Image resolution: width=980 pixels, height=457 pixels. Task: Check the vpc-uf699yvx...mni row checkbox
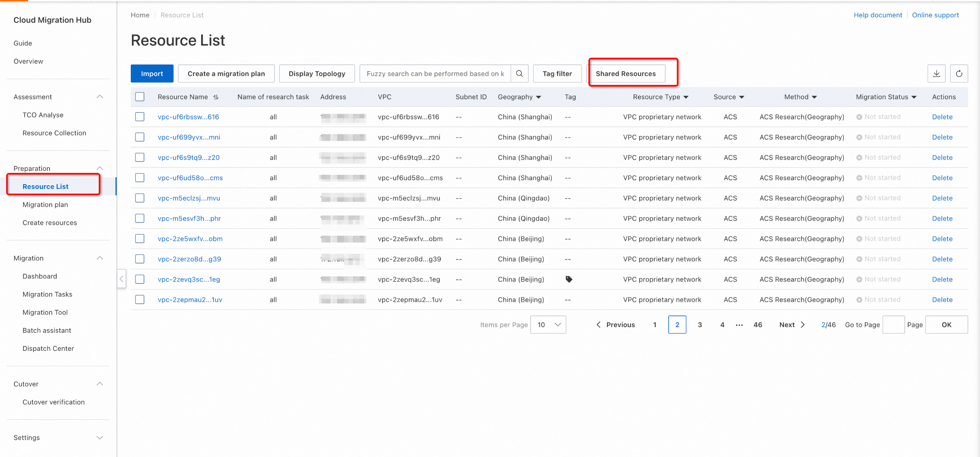coord(140,137)
